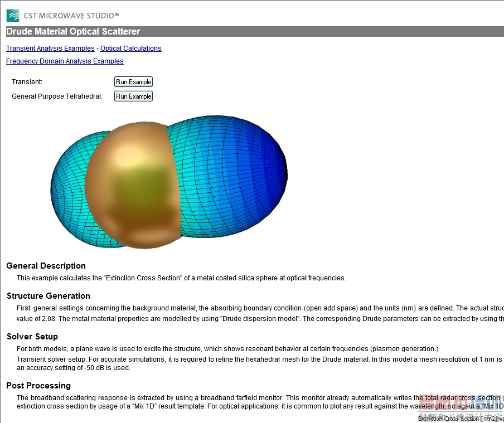Click the Post Processing heading

38,386
